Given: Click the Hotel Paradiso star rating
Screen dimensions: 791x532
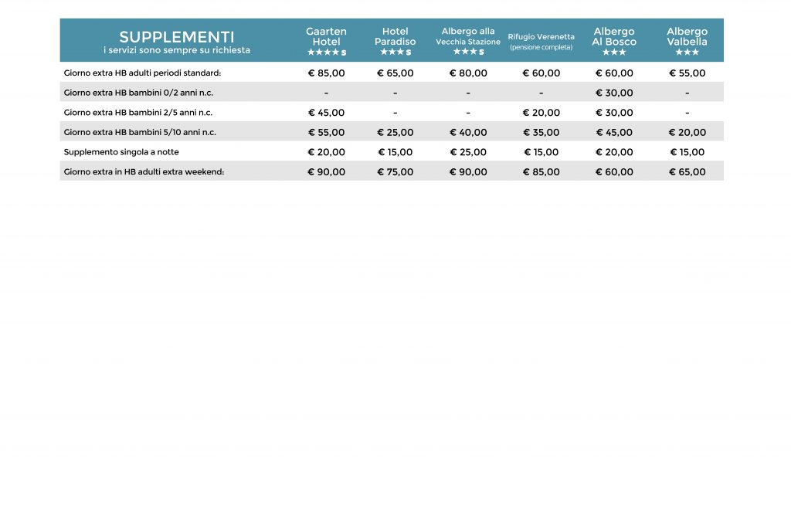Looking at the screenshot, I should (395, 52).
